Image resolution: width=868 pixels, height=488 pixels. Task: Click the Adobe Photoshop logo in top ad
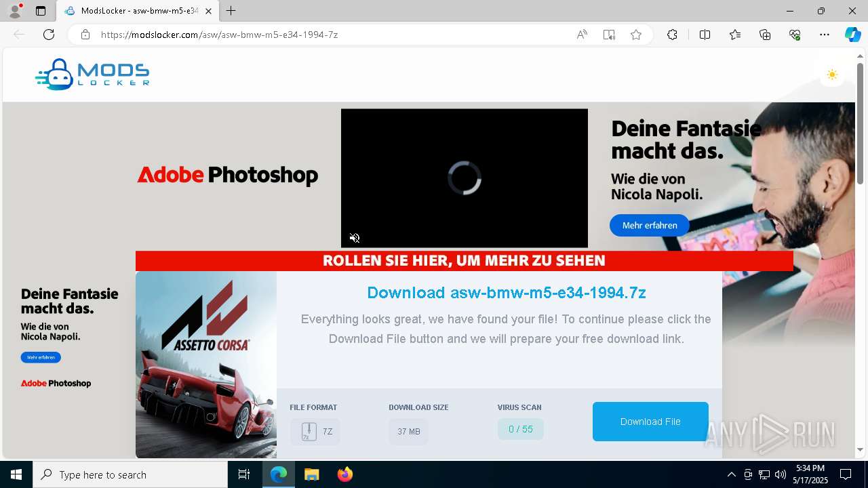tap(228, 175)
